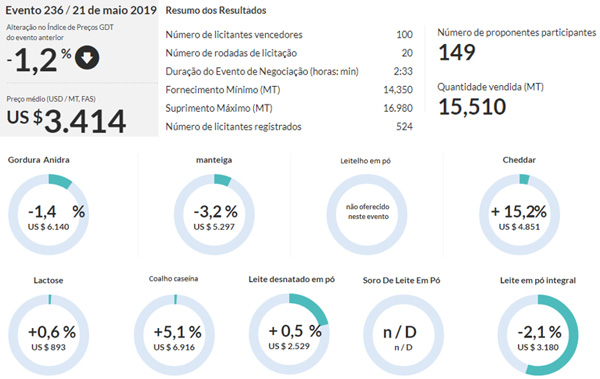
Task: Select the Gordura Anidra donut chart
Action: (x=49, y=214)
